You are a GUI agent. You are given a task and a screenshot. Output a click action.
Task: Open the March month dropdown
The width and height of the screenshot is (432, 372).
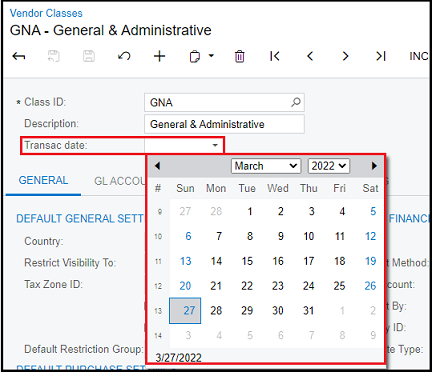coord(266,166)
